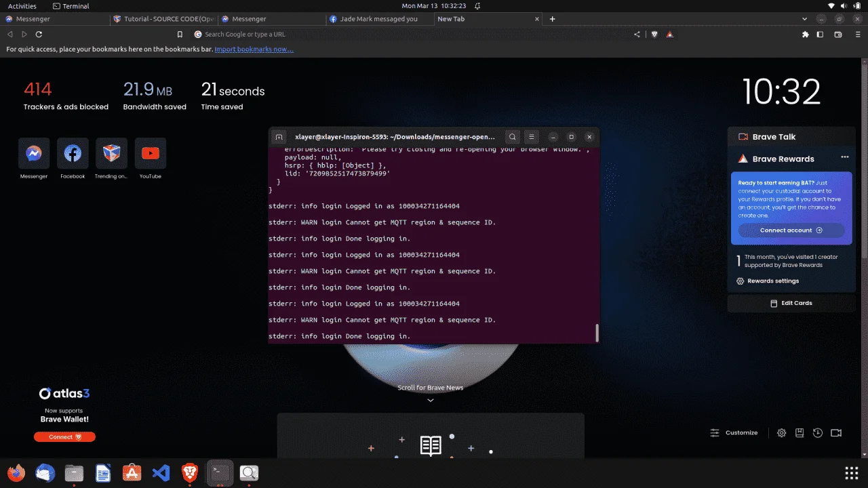The height and width of the screenshot is (488, 868).
Task: Show all applications grid
Action: pos(851,472)
